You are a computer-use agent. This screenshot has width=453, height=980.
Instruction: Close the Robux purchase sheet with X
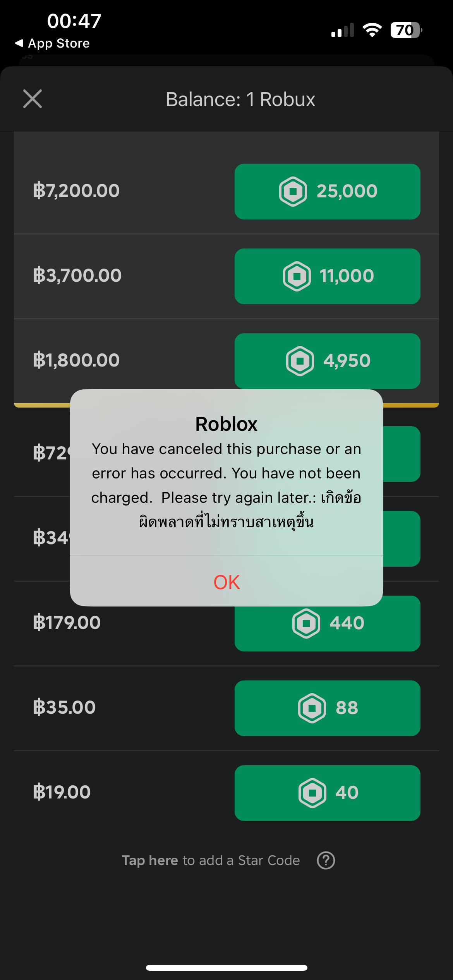tap(33, 99)
